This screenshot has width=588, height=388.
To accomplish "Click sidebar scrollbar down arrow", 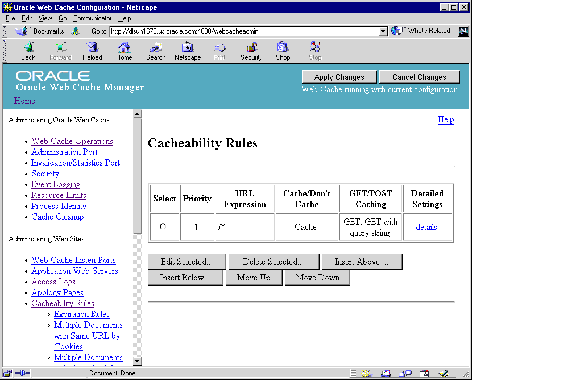I will click(137, 361).
